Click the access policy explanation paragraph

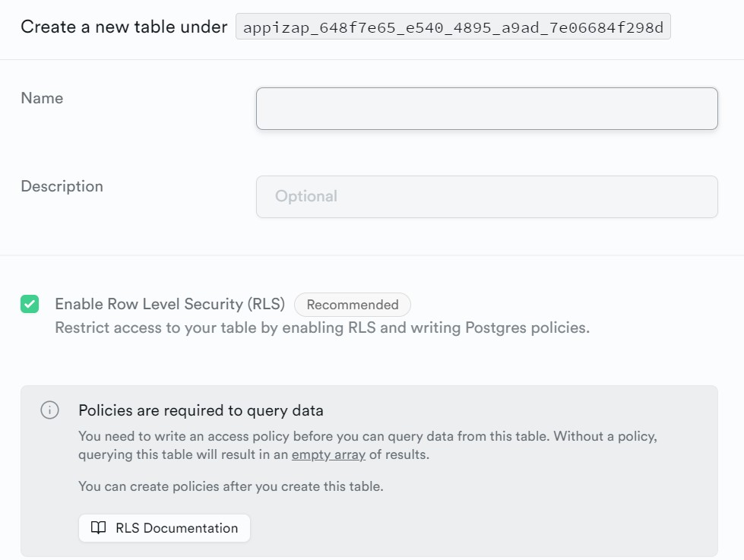pos(368,445)
